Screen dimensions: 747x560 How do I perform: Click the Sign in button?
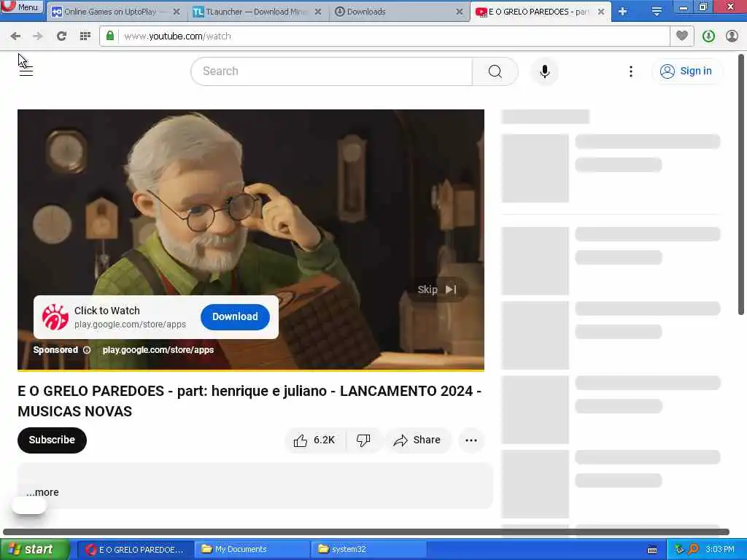tap(686, 71)
